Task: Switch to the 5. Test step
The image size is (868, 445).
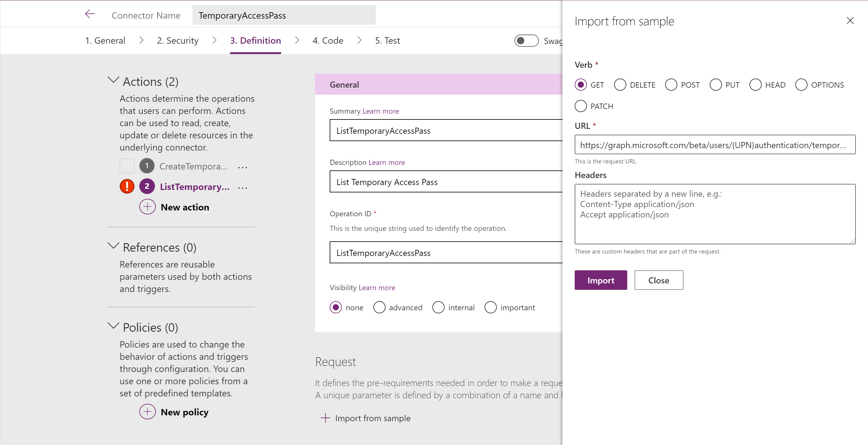Action: [x=387, y=40]
